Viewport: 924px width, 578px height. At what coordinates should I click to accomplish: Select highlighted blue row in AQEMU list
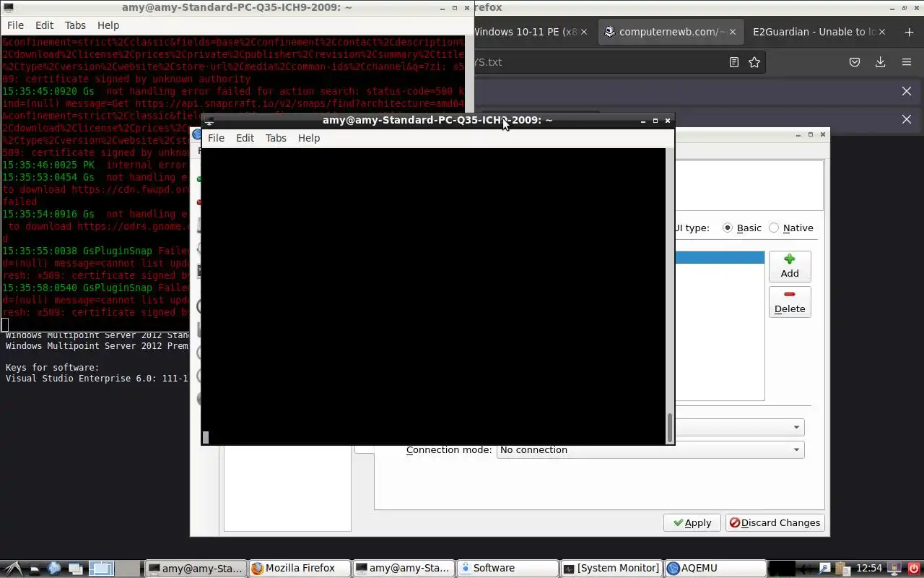point(719,258)
